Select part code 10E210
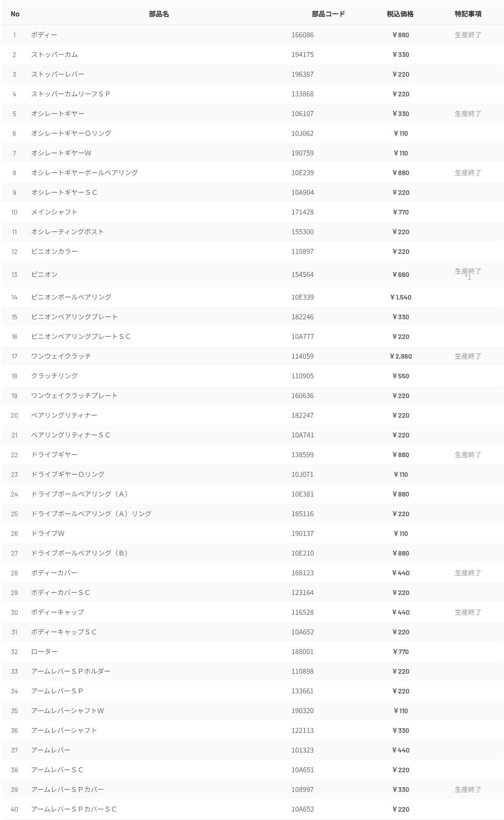 [x=302, y=553]
